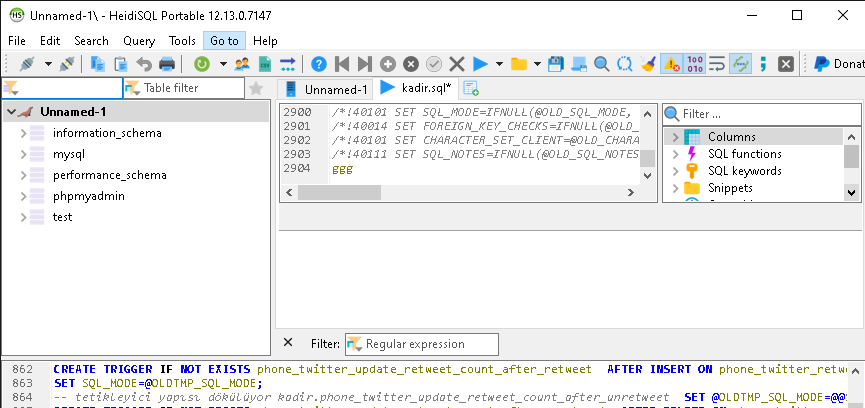Open the User manager icon
The width and height of the screenshot is (865, 408).
[242, 64]
